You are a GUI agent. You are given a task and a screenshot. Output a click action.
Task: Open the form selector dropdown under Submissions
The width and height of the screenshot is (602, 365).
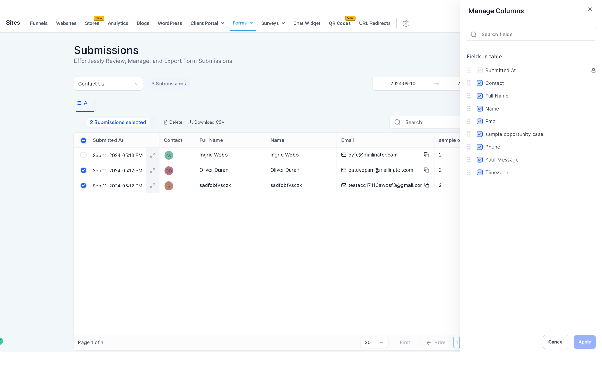108,84
